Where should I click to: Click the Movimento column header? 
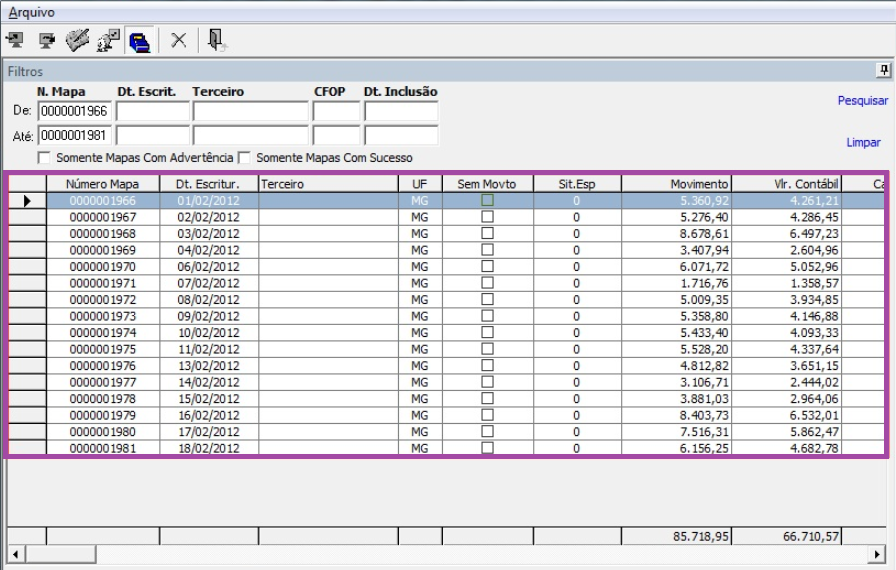(676, 184)
